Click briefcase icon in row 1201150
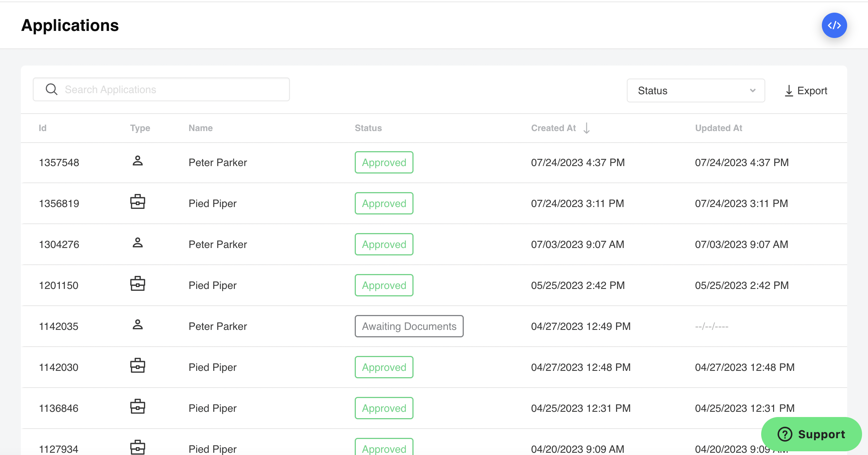Image resolution: width=868 pixels, height=455 pixels. (x=138, y=284)
